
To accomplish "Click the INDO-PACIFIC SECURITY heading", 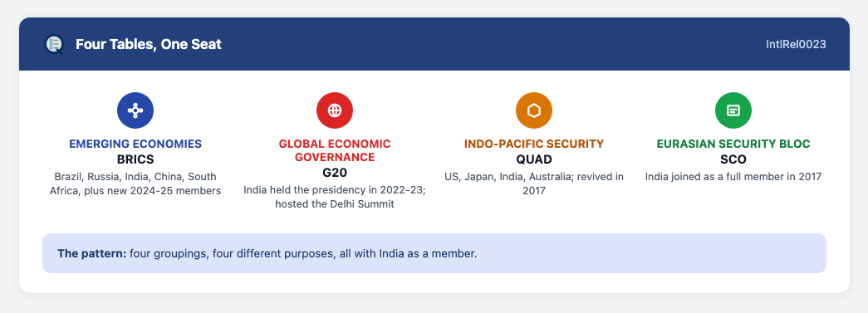I will coord(534,144).
